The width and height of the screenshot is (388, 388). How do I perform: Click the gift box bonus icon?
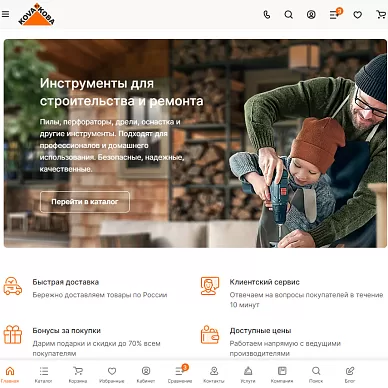pyautogui.click(x=13, y=335)
